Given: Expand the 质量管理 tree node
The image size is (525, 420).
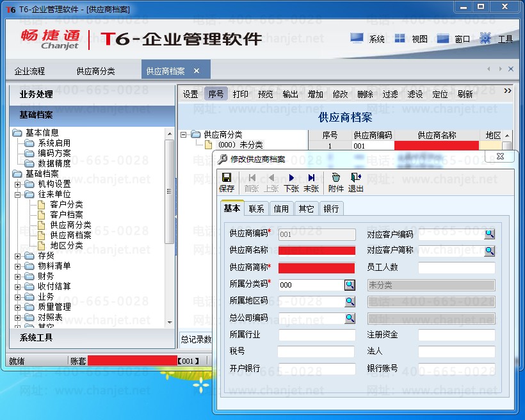Looking at the screenshot, I should click(17, 307).
